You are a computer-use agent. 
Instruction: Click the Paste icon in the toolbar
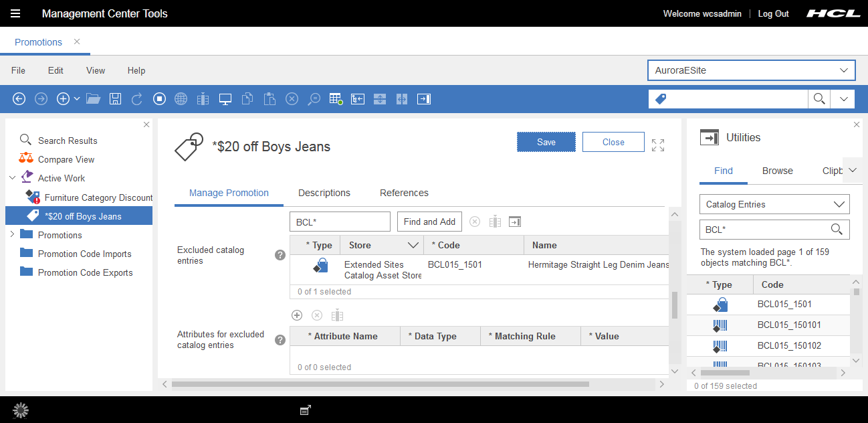coord(269,98)
